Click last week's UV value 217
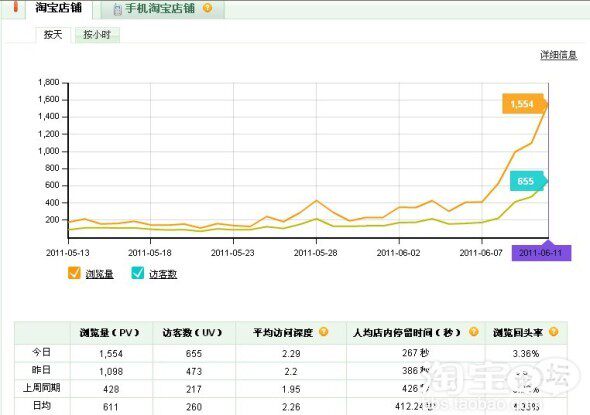 pyautogui.click(x=194, y=389)
